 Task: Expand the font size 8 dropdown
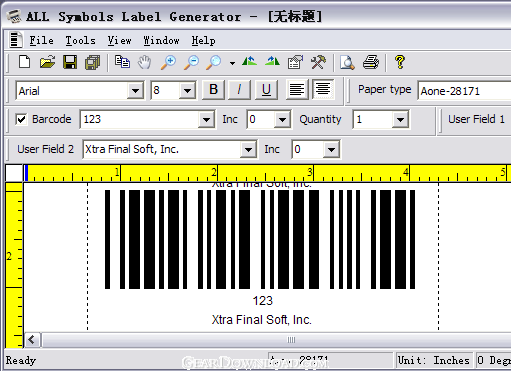(187, 91)
